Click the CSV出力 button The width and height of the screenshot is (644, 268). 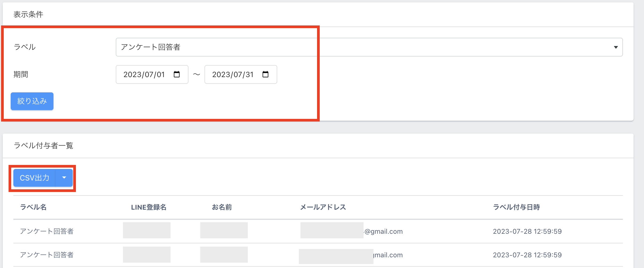34,178
